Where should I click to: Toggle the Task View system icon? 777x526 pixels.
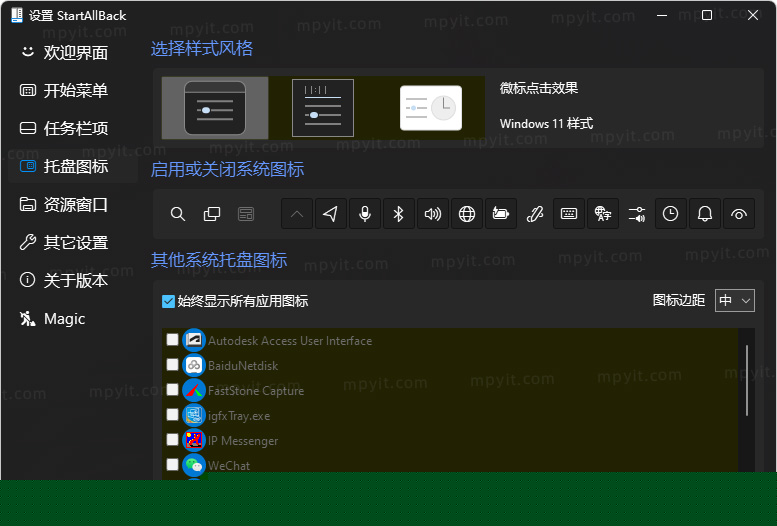point(212,214)
